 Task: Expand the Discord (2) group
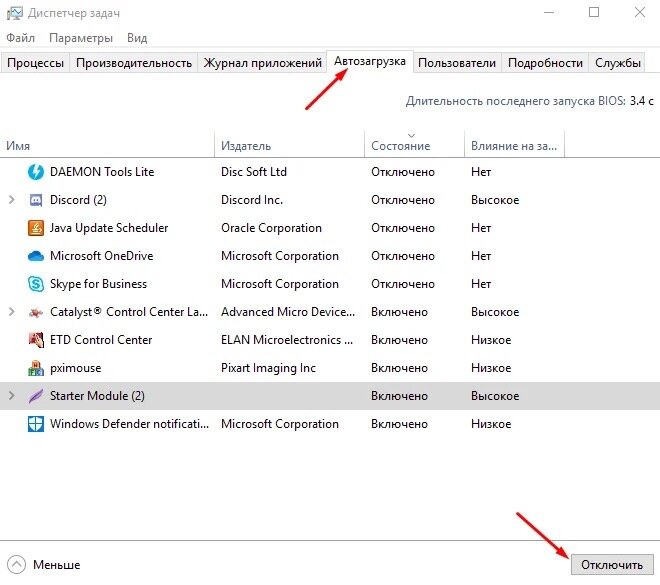(x=12, y=199)
